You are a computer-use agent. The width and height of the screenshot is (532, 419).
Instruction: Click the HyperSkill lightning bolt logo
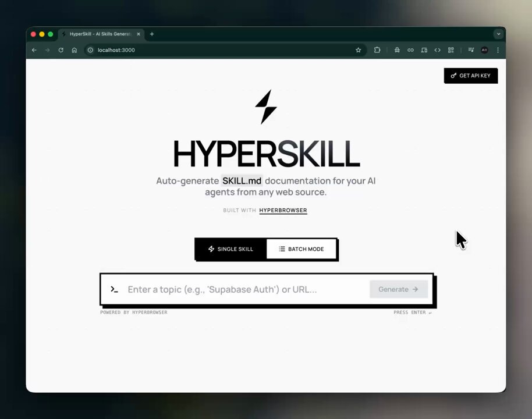[266, 107]
